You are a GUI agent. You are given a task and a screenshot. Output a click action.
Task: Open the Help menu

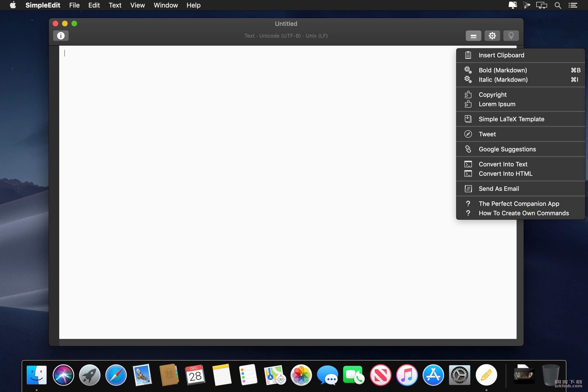point(193,5)
